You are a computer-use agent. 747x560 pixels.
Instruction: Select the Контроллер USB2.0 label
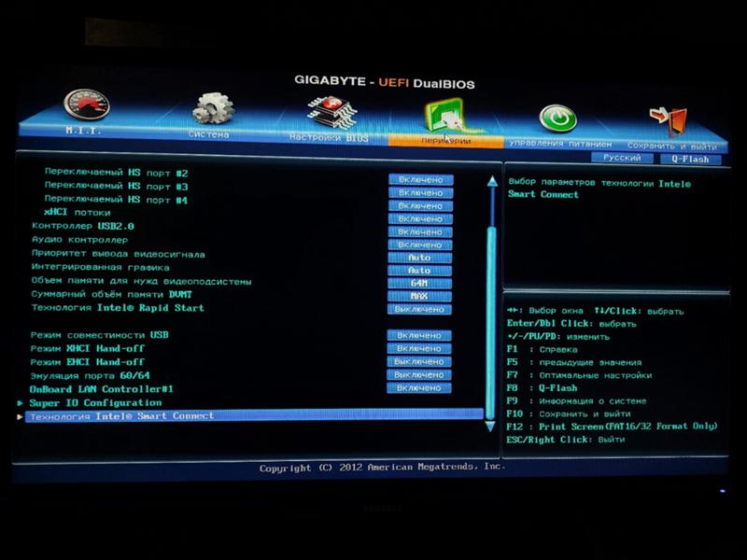[83, 226]
